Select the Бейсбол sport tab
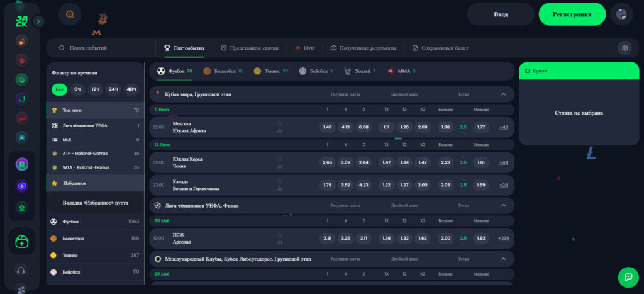644x294 pixels. pyautogui.click(x=316, y=71)
